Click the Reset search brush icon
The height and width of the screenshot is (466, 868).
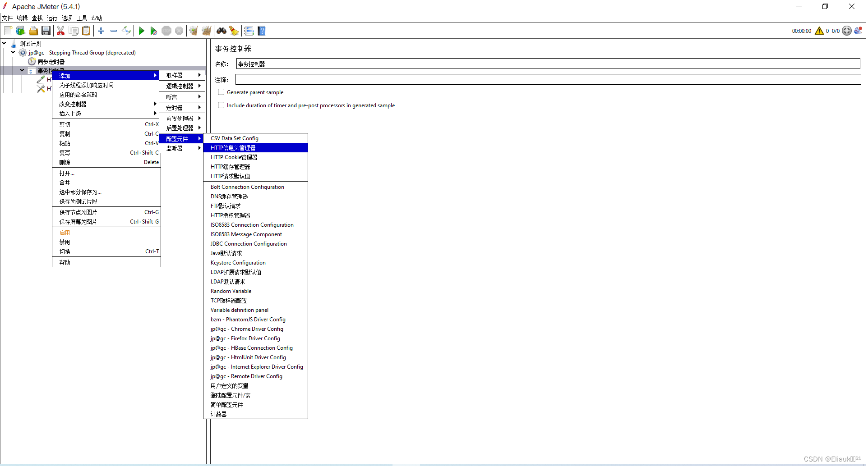point(234,31)
